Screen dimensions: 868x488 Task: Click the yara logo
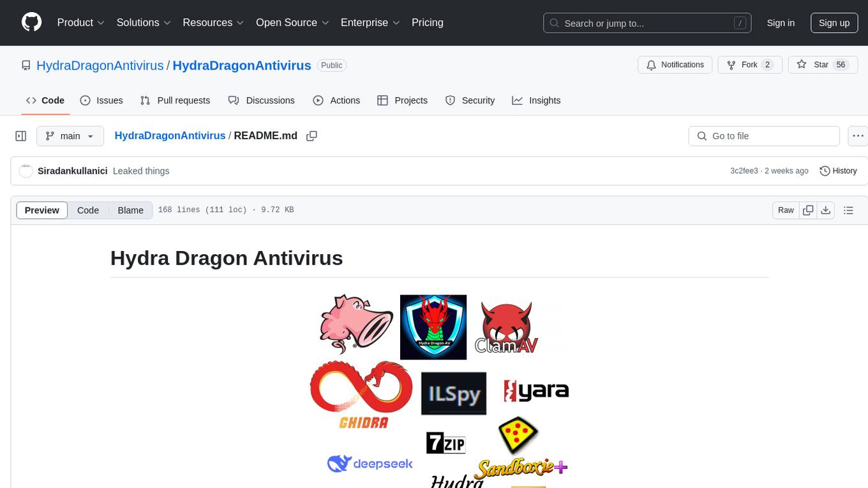[x=536, y=391]
